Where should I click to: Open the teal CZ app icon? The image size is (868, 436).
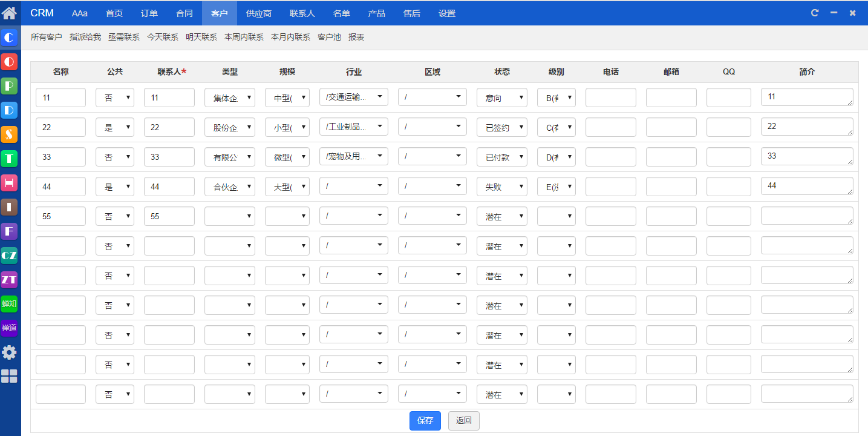tap(10, 256)
